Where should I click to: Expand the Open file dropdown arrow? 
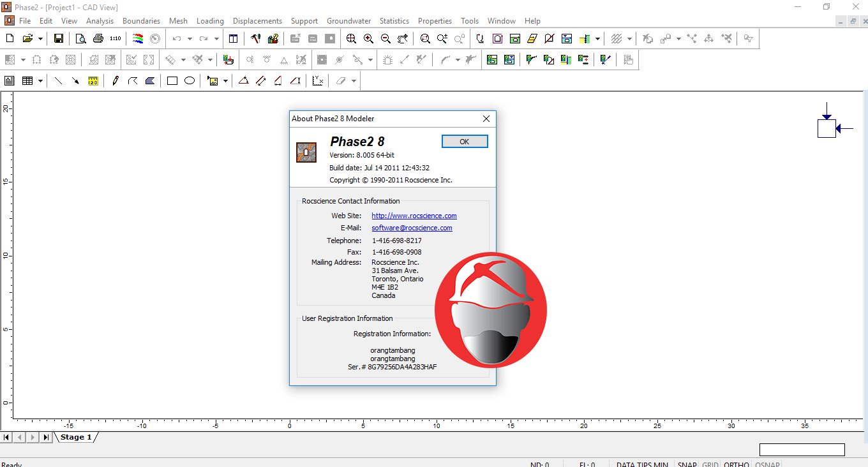coord(40,39)
